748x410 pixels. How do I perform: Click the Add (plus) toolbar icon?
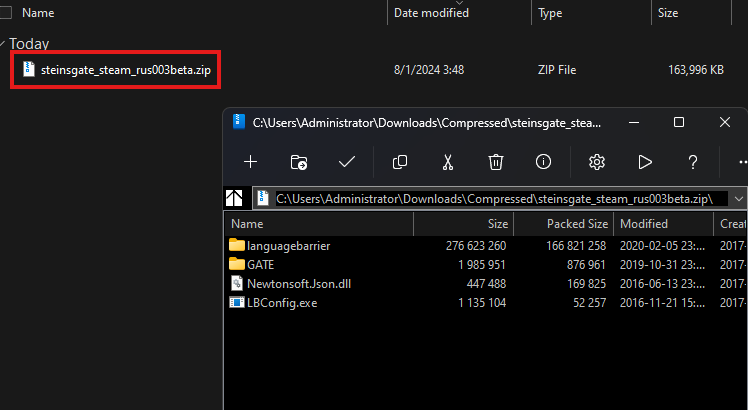tap(250, 162)
